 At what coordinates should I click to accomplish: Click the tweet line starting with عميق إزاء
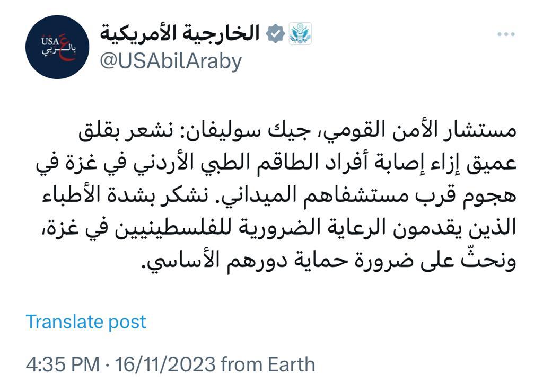point(276,163)
